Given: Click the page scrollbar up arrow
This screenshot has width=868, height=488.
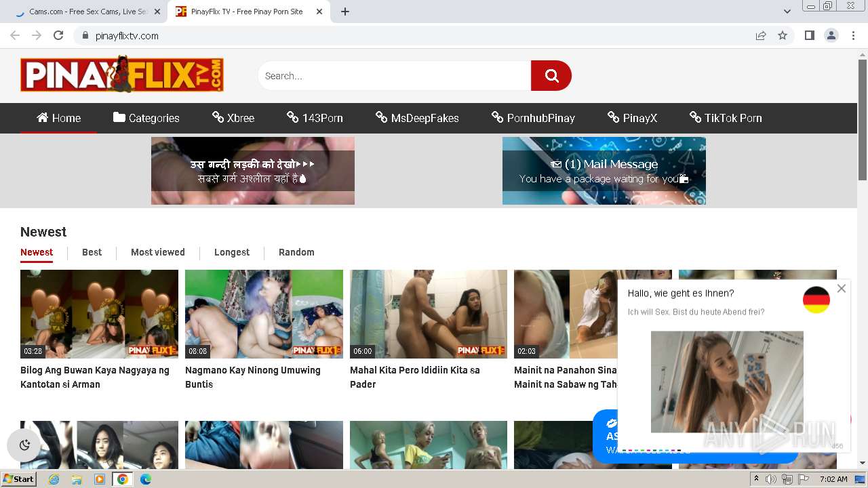Looking at the screenshot, I should point(863,54).
